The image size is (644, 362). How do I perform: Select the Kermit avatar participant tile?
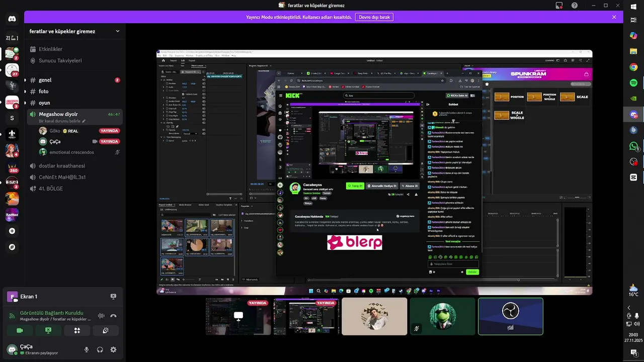point(442,316)
